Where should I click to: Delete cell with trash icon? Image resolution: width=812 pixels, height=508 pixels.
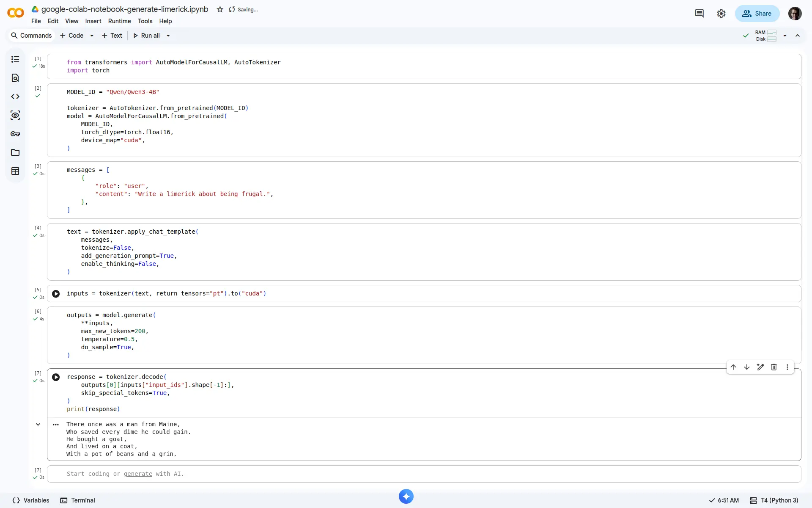[774, 367]
